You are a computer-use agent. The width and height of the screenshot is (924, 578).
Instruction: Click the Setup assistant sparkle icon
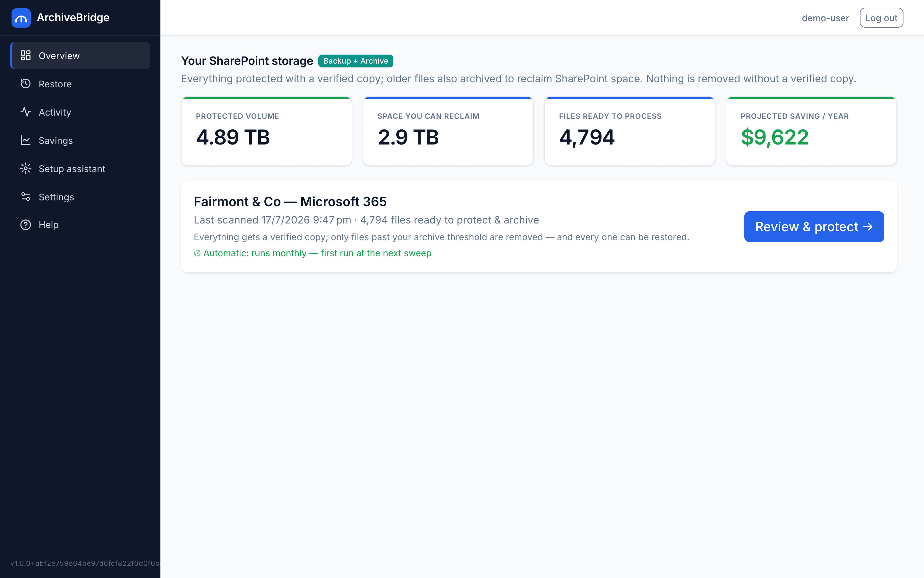(x=26, y=169)
